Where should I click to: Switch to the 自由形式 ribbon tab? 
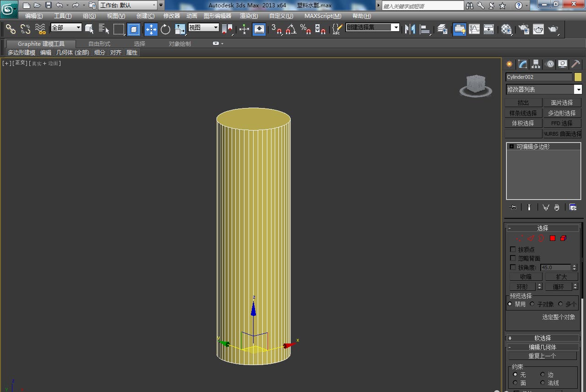[x=99, y=44]
